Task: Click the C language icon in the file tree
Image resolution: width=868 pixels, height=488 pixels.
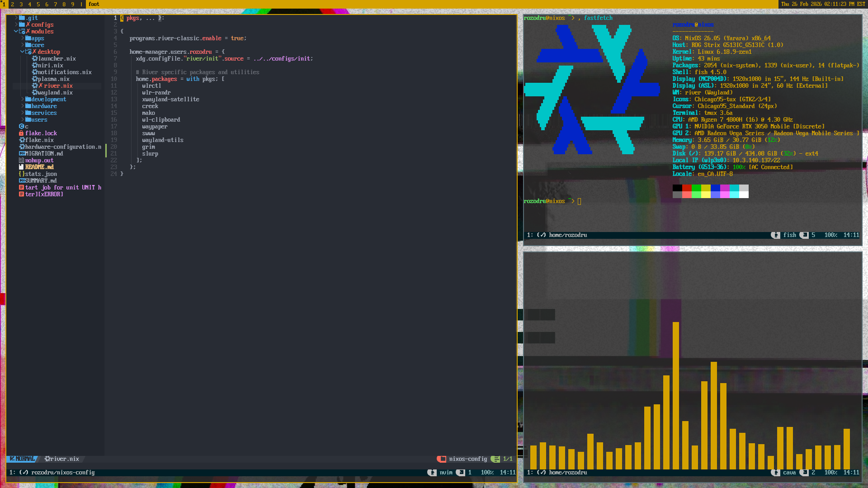Action: [21, 127]
